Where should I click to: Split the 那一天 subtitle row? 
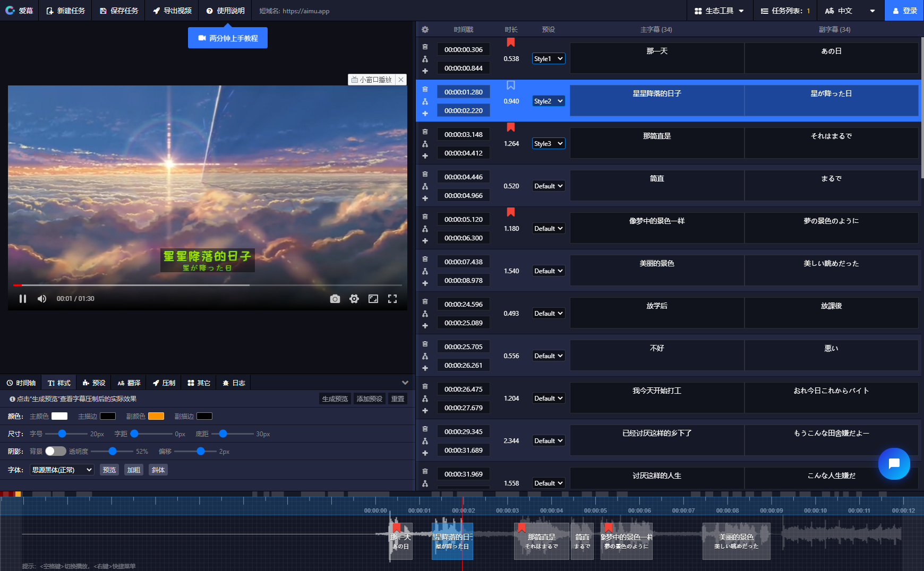(425, 59)
